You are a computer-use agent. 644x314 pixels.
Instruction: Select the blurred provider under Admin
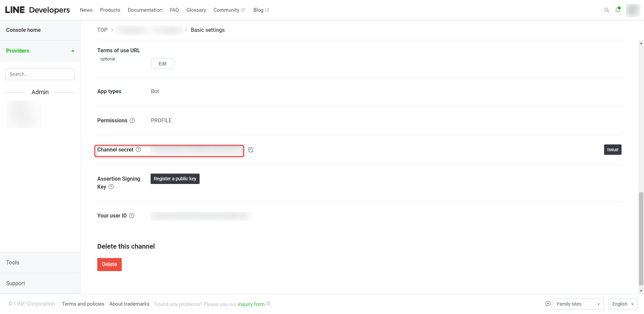[x=24, y=114]
